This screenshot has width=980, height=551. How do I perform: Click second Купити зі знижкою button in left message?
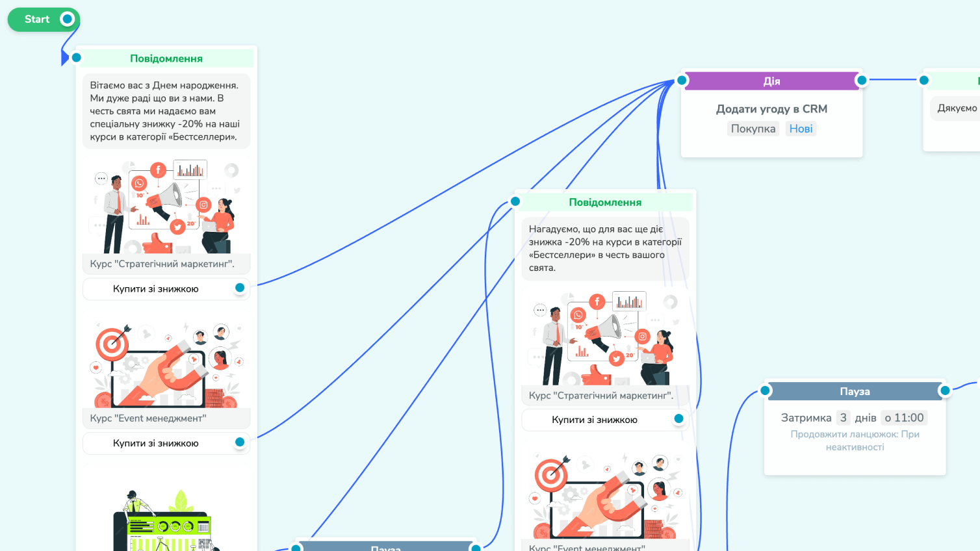166,443
